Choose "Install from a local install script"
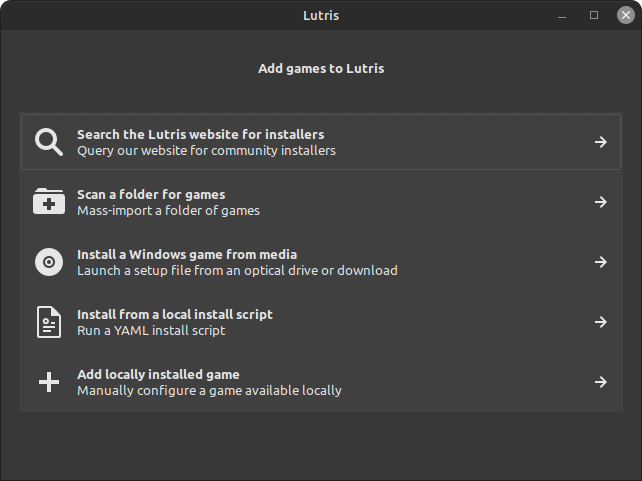This screenshot has width=642, height=481. [x=321, y=322]
